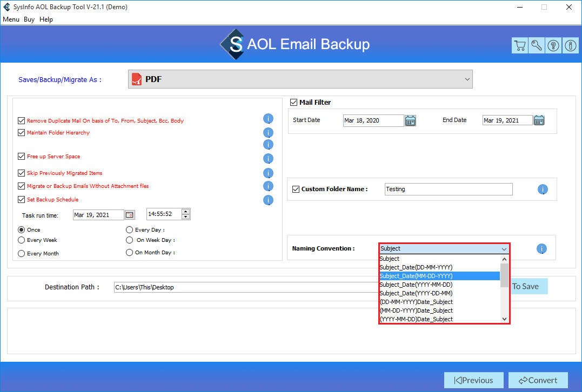Choose Subject_Date(YYYY-MM-DD) from naming list
582x392 pixels.
416,285
